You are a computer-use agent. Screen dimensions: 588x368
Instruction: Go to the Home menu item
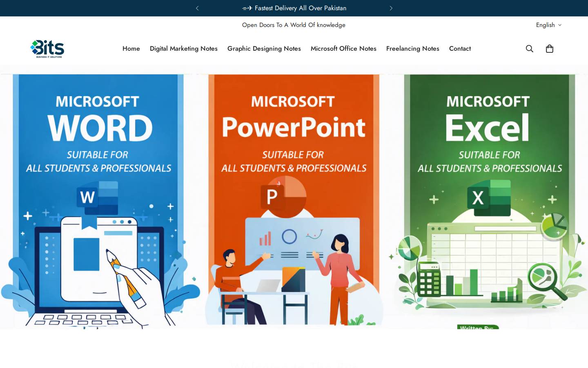pyautogui.click(x=131, y=49)
